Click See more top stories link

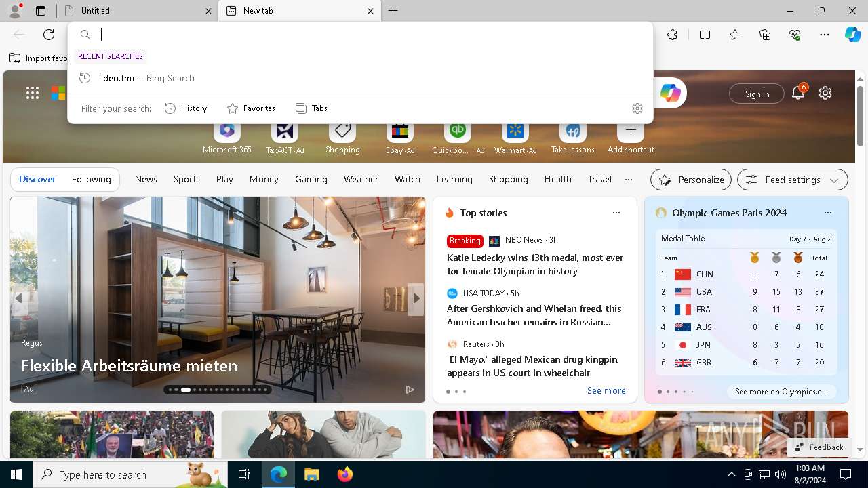click(606, 390)
